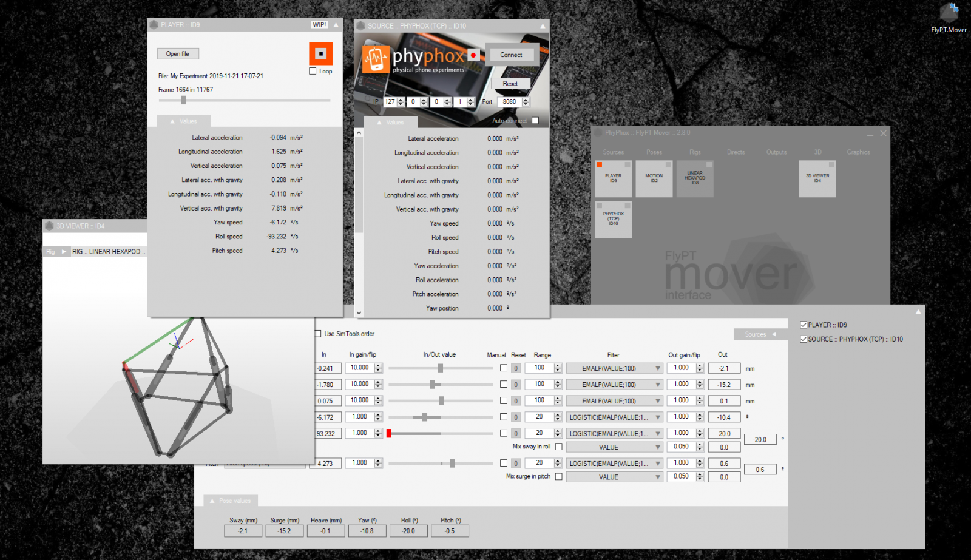Stop playback with the orange player button

tap(320, 53)
